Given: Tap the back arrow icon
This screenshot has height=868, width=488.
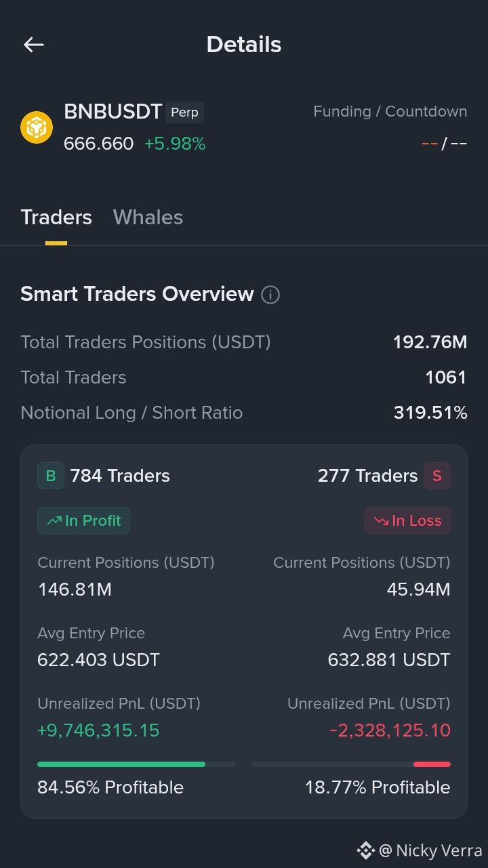Looking at the screenshot, I should [33, 45].
